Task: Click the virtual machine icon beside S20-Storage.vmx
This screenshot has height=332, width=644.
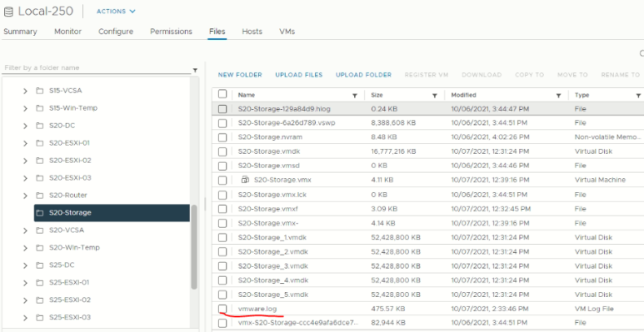Action: pos(245,180)
